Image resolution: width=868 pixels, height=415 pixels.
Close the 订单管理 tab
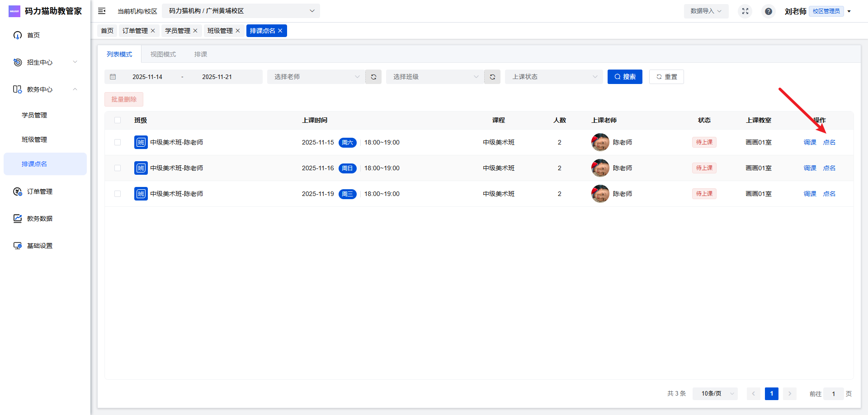click(x=153, y=31)
